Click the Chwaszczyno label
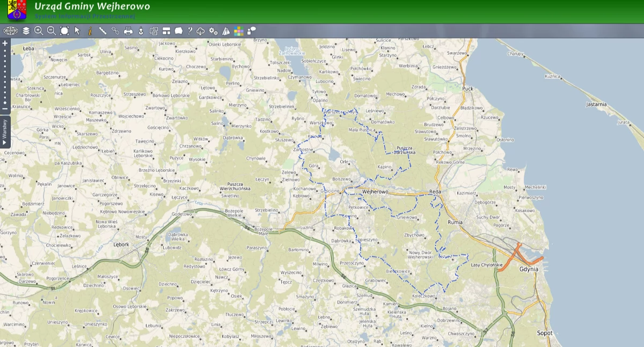This screenshot has width=644, height=347. click(461, 334)
